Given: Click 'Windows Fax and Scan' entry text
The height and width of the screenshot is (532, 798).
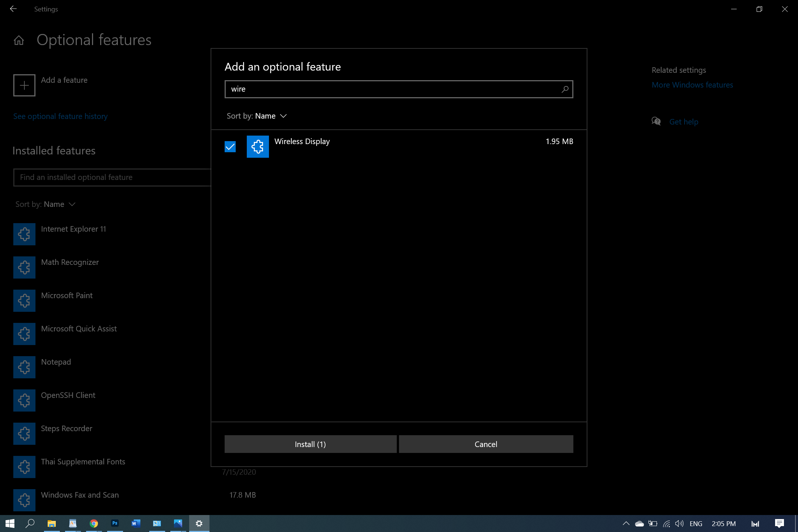Looking at the screenshot, I should point(80,495).
